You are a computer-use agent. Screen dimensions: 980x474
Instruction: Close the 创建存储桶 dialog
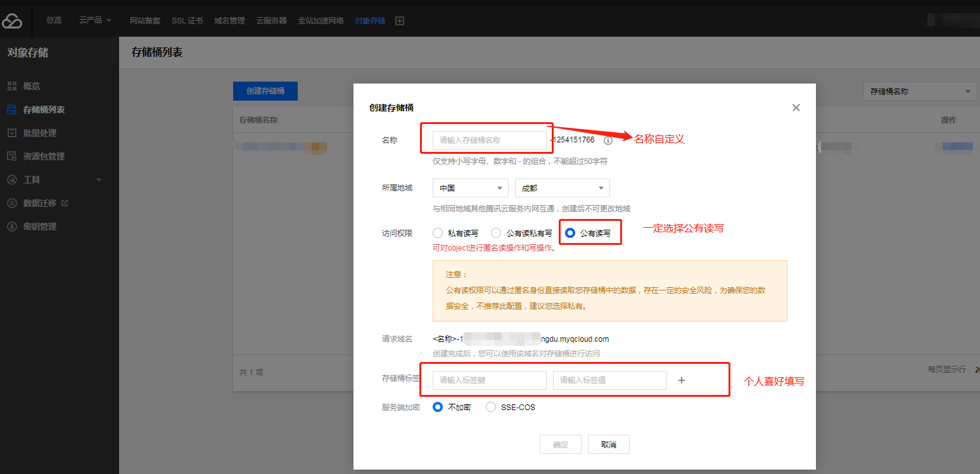[x=796, y=108]
